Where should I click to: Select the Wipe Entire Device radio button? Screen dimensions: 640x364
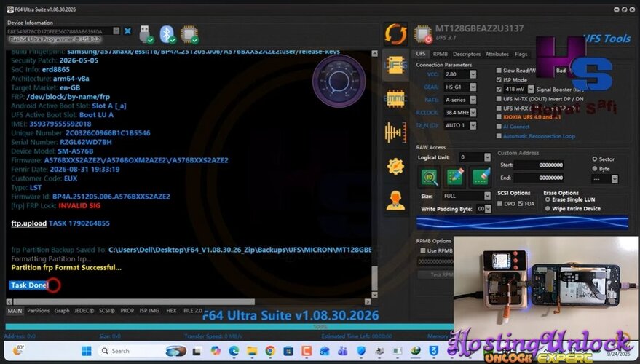pos(548,208)
